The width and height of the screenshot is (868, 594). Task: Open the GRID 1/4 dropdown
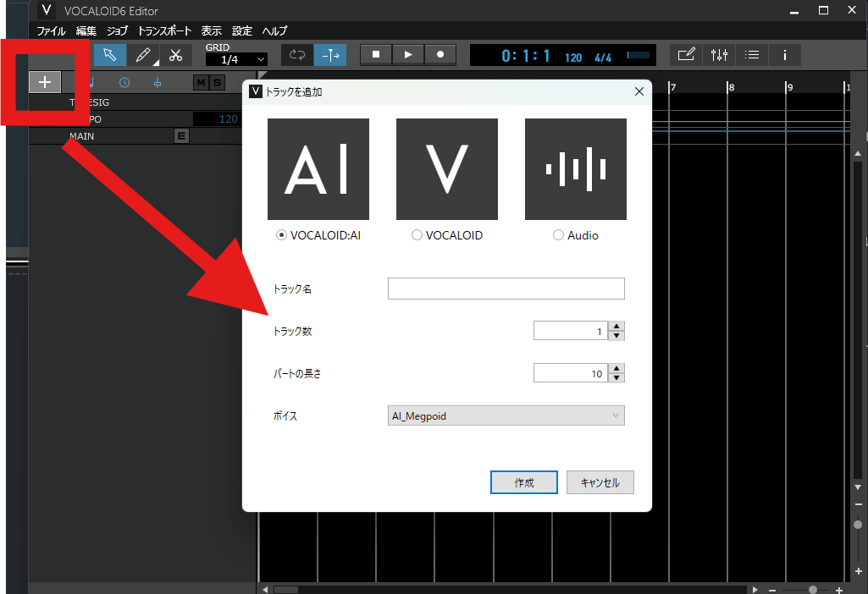click(x=236, y=59)
